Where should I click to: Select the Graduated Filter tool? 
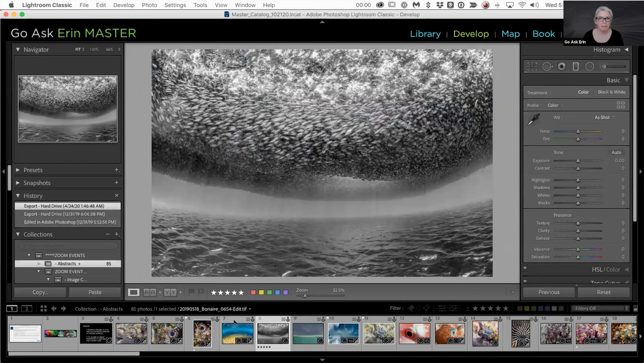pos(575,67)
